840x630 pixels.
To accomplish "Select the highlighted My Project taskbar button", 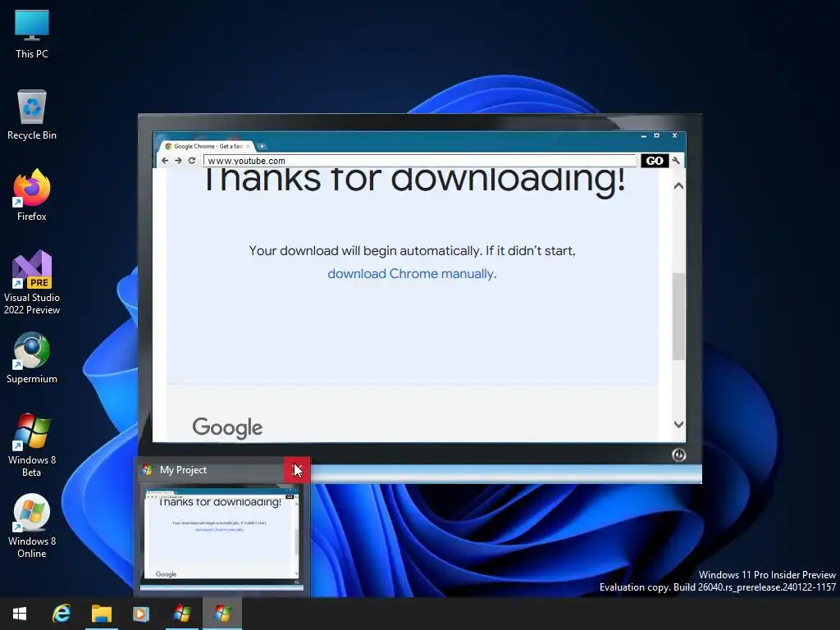I will pos(222,614).
